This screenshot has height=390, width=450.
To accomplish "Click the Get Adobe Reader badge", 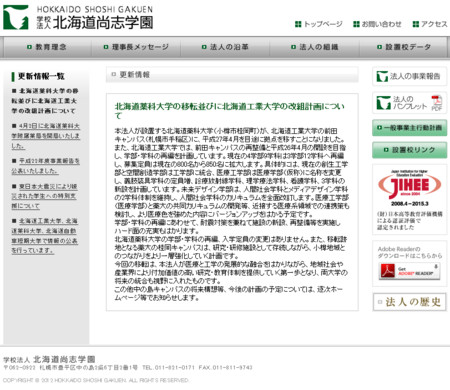I will (x=409, y=271).
